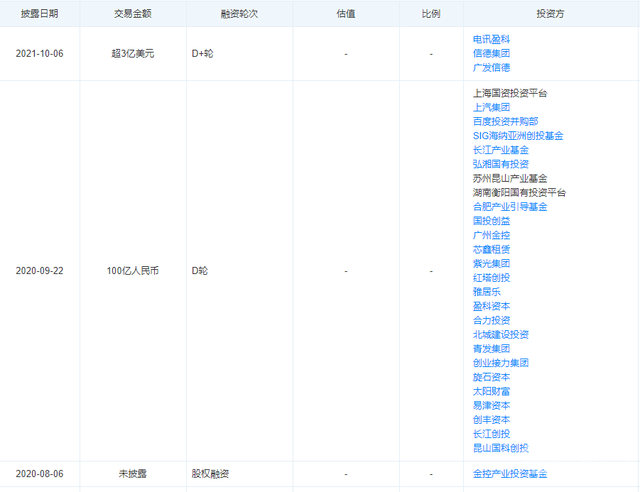Click the 金控产业投资基金 link

(x=510, y=474)
